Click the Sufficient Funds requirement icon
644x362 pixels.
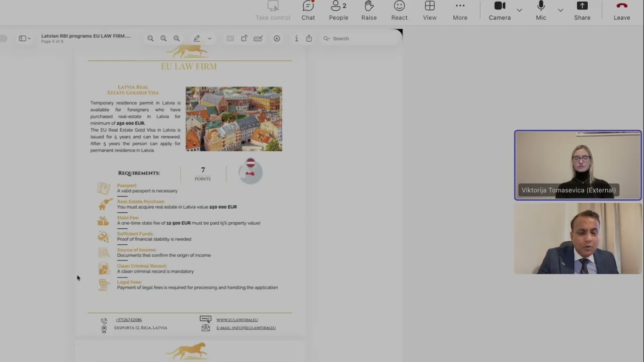click(x=103, y=236)
